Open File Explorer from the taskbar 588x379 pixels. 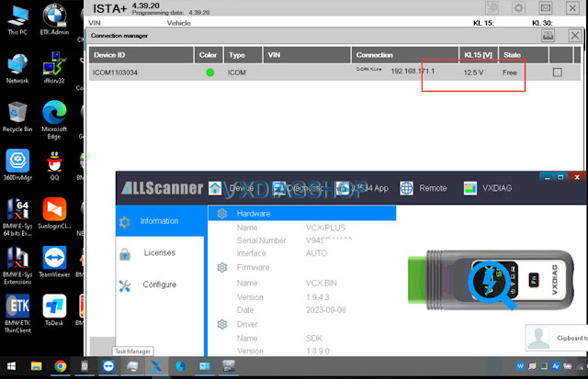pos(37,366)
